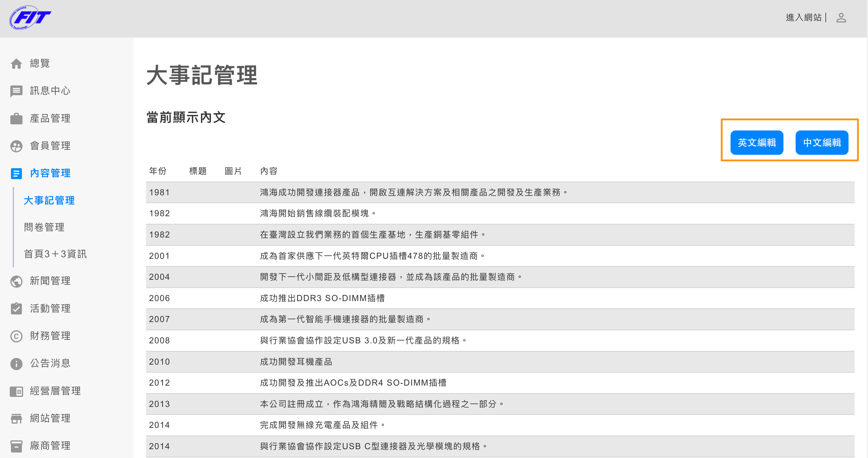Screen dimensions: 868x458
Task: Select the 2004 row about 小間距連接器
Action: click(x=500, y=277)
